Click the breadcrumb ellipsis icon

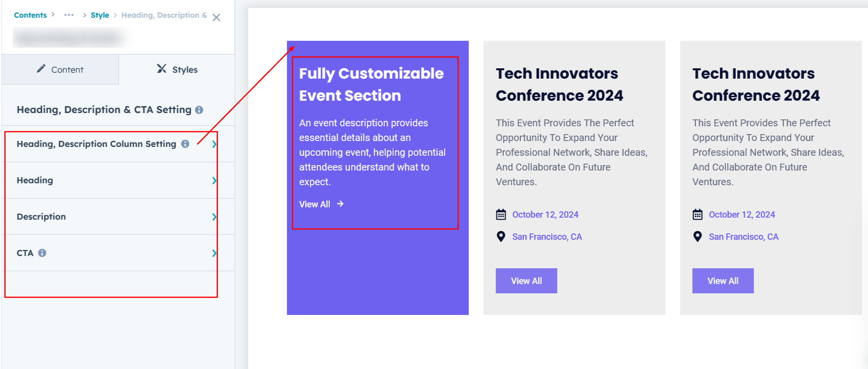click(x=69, y=15)
